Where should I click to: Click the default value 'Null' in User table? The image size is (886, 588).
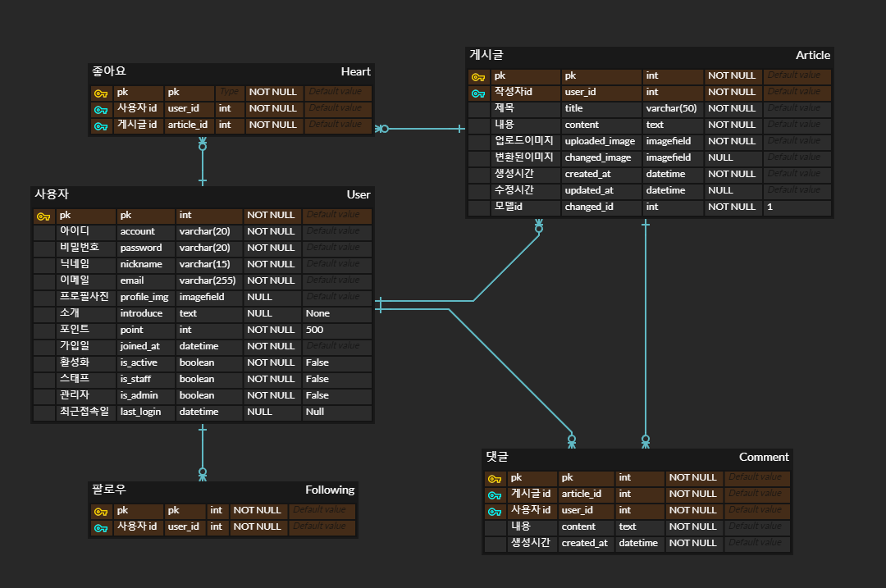click(337, 412)
